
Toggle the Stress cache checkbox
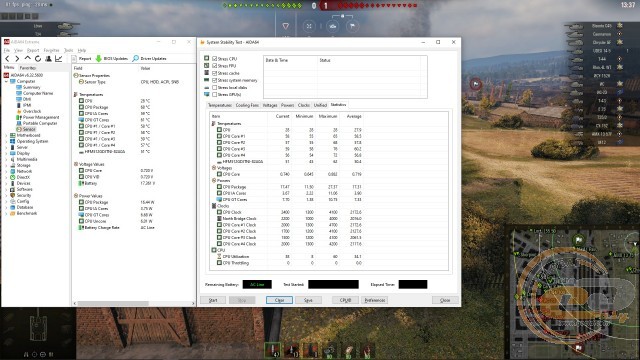click(215, 73)
